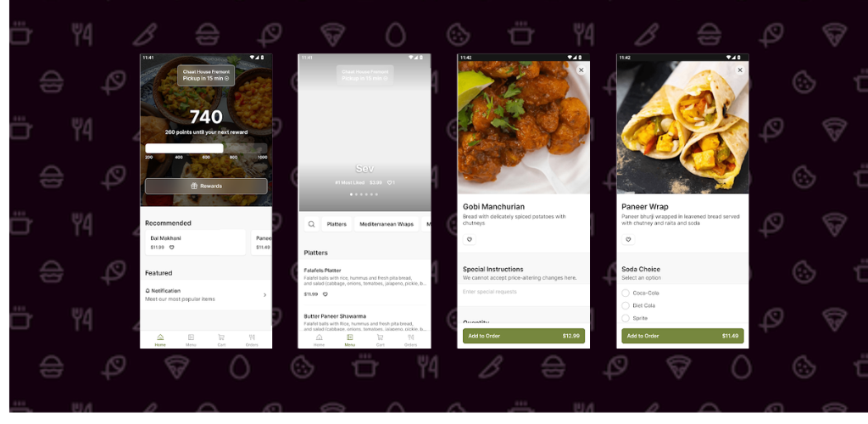
Task: Open Chaat House Fremont pickup selector
Action: pyautogui.click(x=206, y=75)
